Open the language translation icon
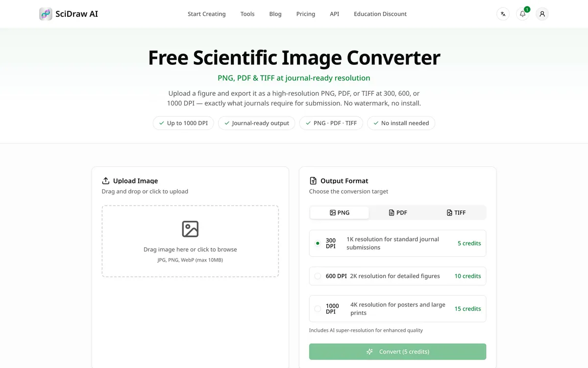588x368 pixels. 503,14
